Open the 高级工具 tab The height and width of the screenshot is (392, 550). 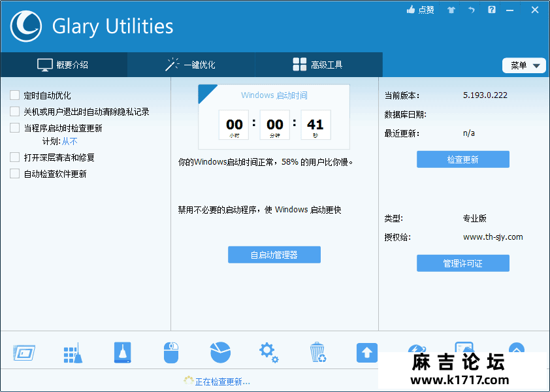pos(319,65)
